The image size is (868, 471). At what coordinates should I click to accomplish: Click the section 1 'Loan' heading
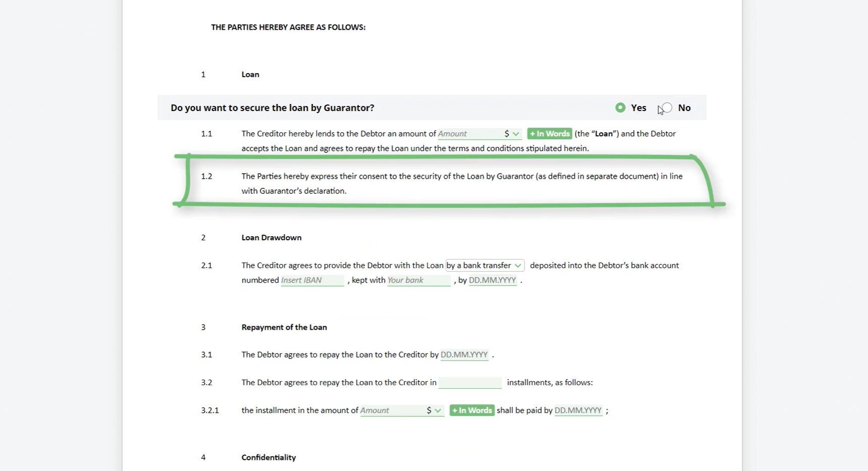coord(250,75)
